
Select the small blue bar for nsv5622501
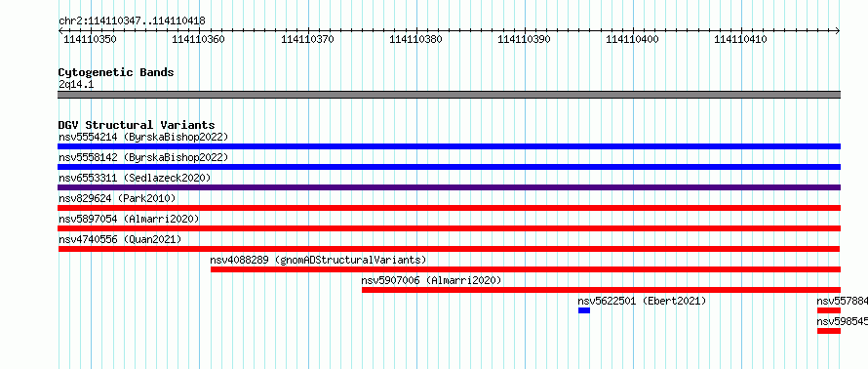coord(584,310)
